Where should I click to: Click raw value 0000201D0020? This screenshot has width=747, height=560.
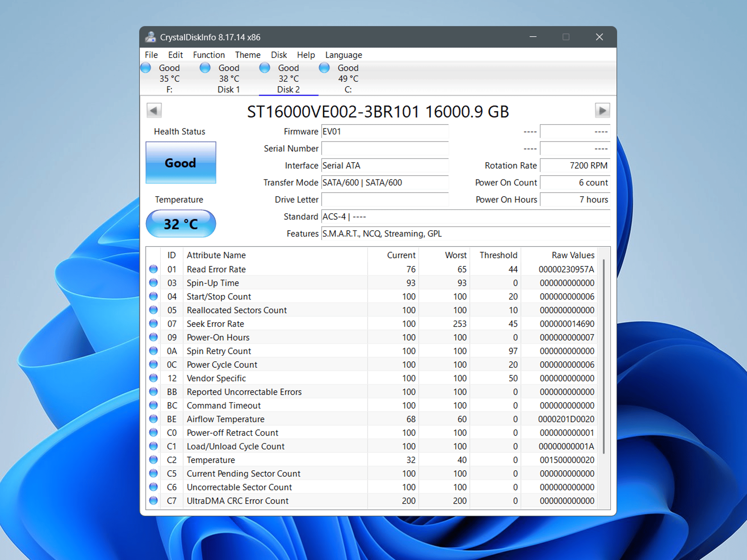pos(566,419)
